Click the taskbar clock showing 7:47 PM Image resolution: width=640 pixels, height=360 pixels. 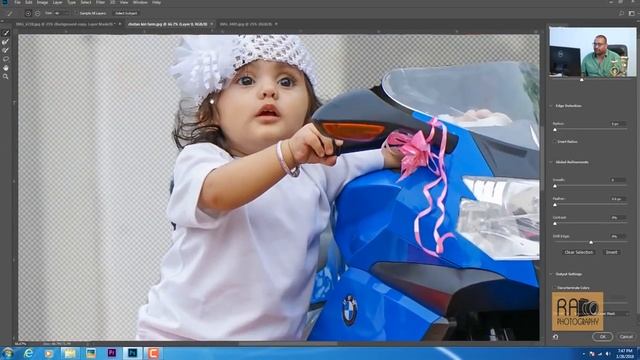[624, 353]
